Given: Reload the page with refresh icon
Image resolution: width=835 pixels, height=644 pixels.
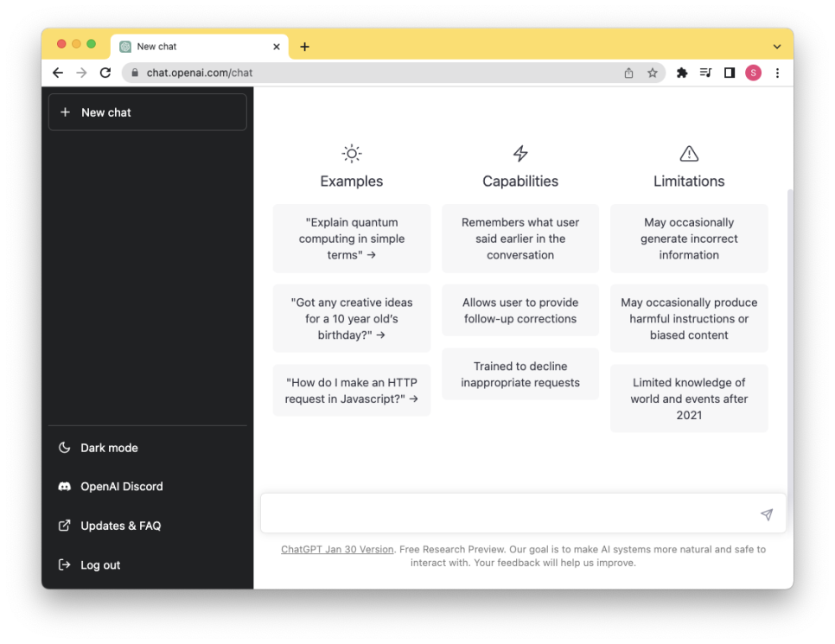Looking at the screenshot, I should point(105,73).
